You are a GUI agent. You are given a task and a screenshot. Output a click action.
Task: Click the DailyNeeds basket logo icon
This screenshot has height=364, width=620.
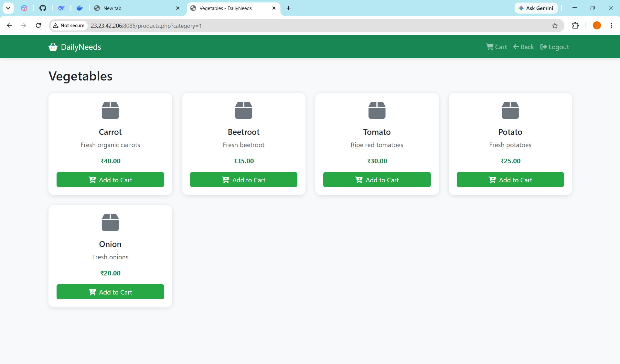[53, 47]
